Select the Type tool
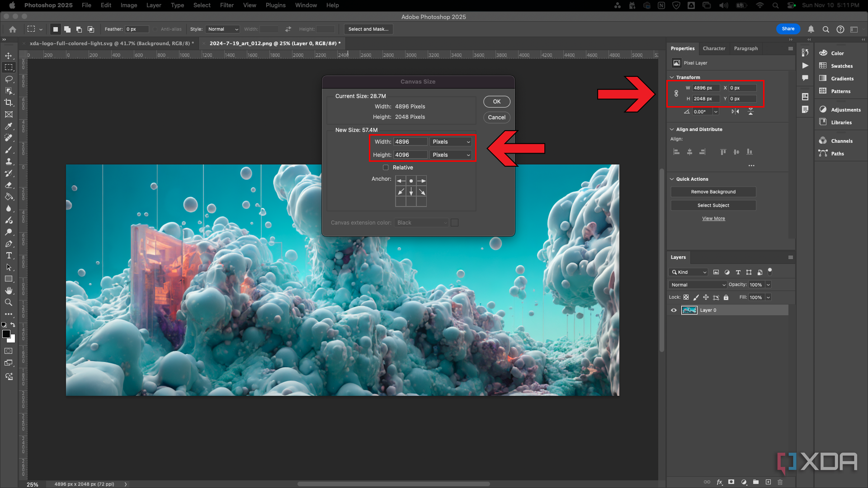 [x=8, y=256]
